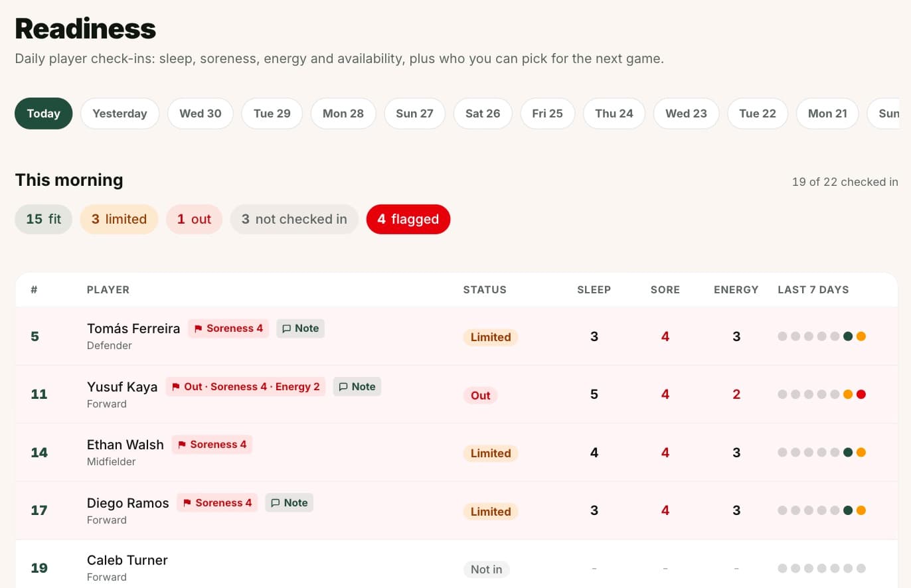Open Diego Ramos's player name
The height and width of the screenshot is (588, 911).
[128, 503]
